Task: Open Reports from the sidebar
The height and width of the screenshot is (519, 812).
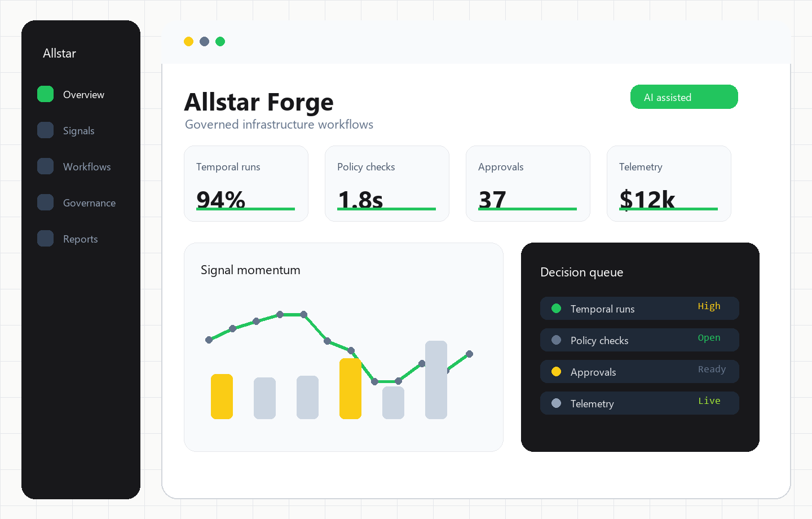Action: [x=80, y=239]
